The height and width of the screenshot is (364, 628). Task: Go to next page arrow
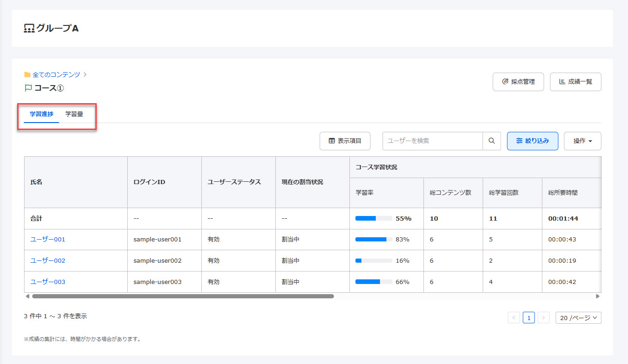click(544, 318)
